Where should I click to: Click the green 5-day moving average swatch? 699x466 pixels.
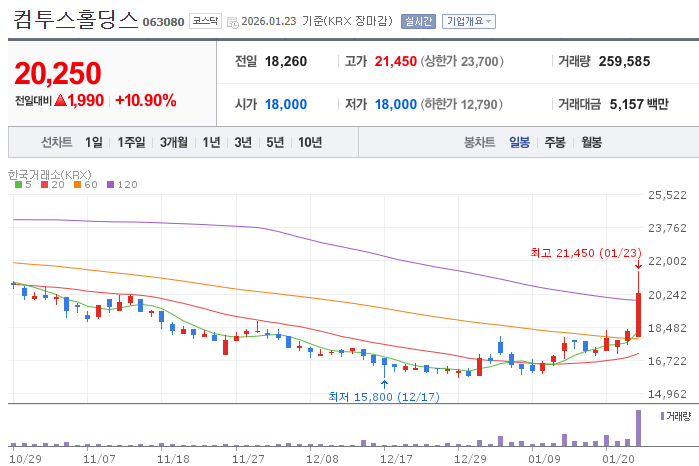tap(18, 185)
